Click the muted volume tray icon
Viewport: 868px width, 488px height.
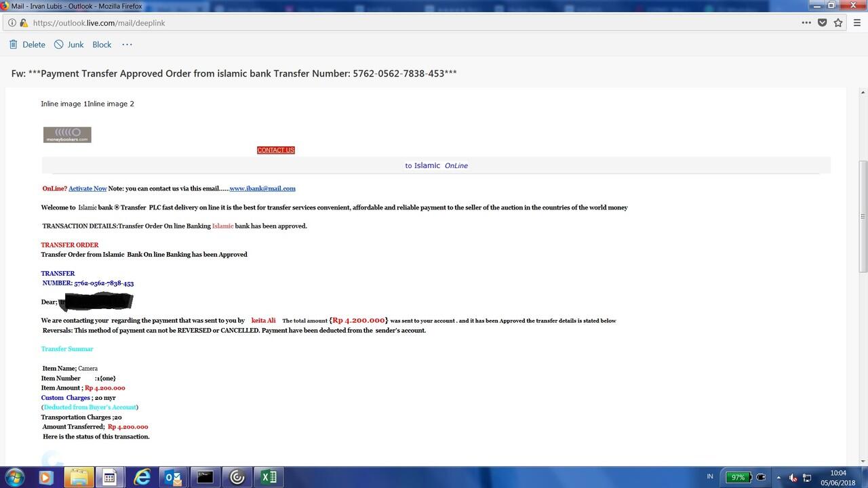pyautogui.click(x=793, y=477)
